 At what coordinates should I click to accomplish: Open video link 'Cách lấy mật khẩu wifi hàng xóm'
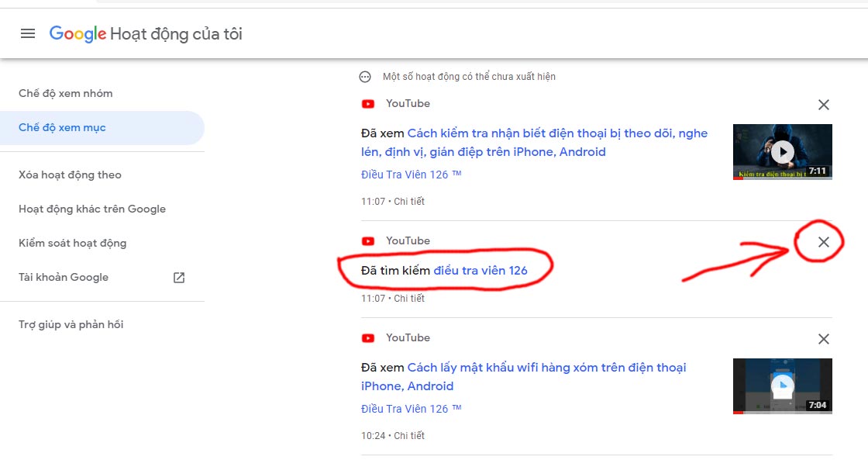coord(524,376)
